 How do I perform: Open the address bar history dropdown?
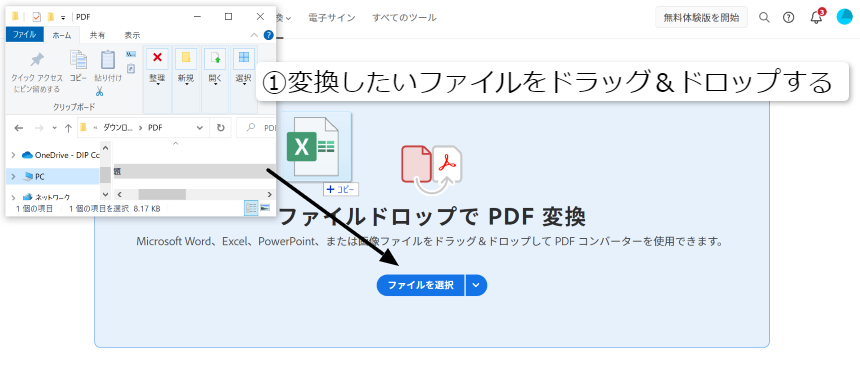pyautogui.click(x=200, y=128)
